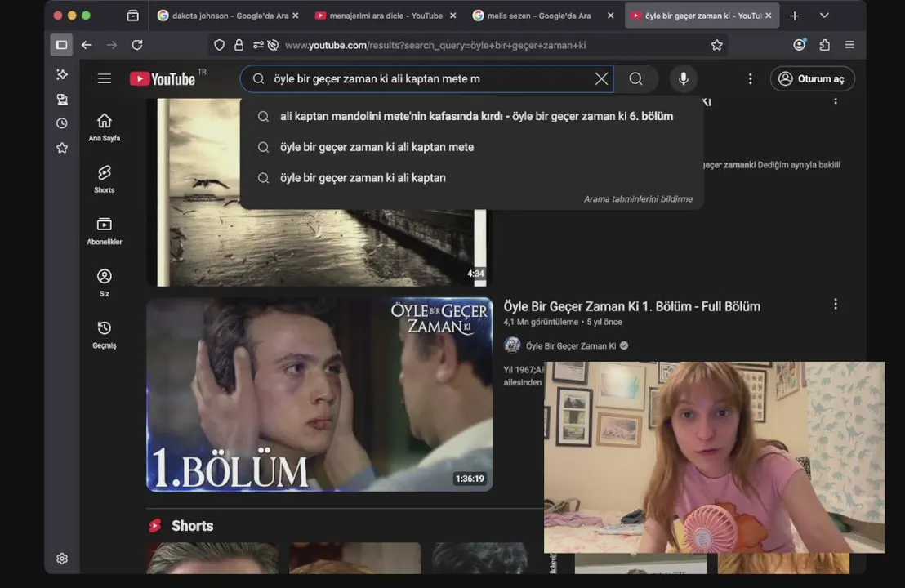Close the menajerimi ara dicle tab
This screenshot has width=905, height=588.
[453, 16]
